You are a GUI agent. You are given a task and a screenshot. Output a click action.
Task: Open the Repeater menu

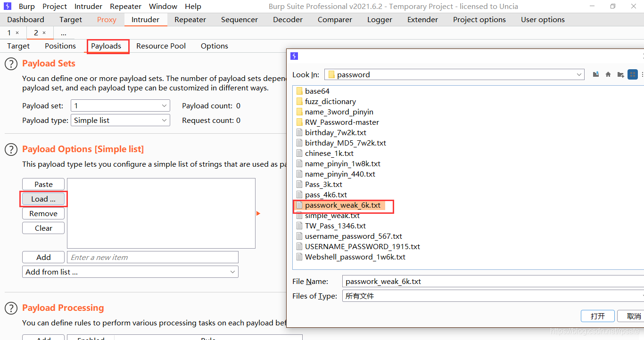pyautogui.click(x=126, y=6)
